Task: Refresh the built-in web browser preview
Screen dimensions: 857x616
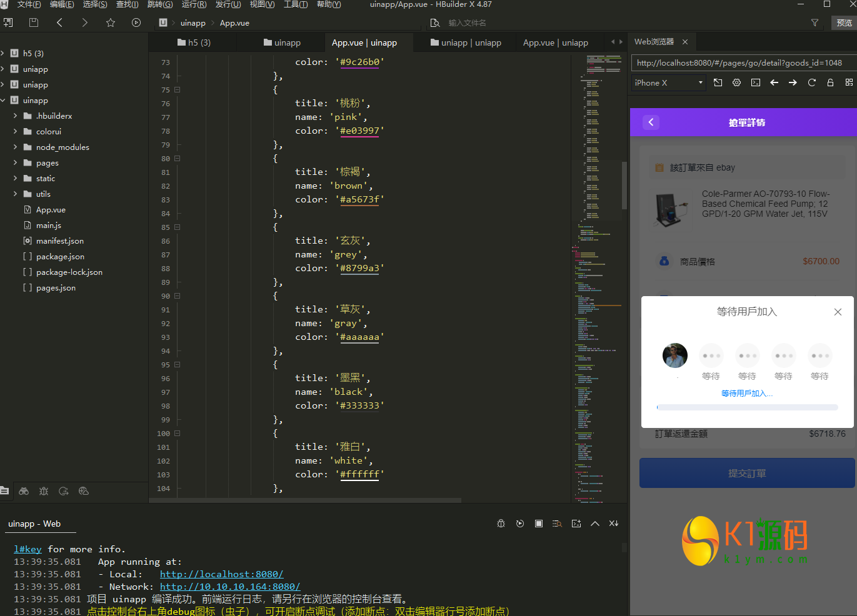Action: (811, 82)
